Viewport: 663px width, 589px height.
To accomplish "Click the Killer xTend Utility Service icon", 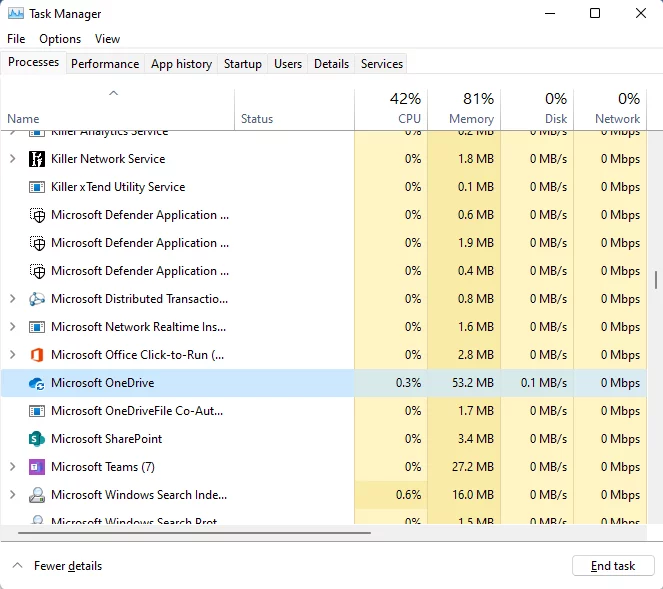I will [x=37, y=187].
